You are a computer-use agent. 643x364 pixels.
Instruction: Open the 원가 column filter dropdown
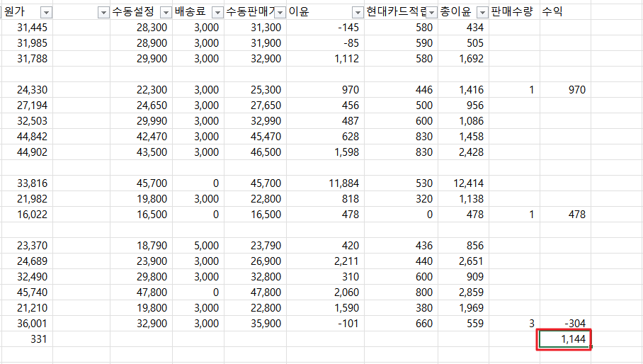click(x=46, y=13)
